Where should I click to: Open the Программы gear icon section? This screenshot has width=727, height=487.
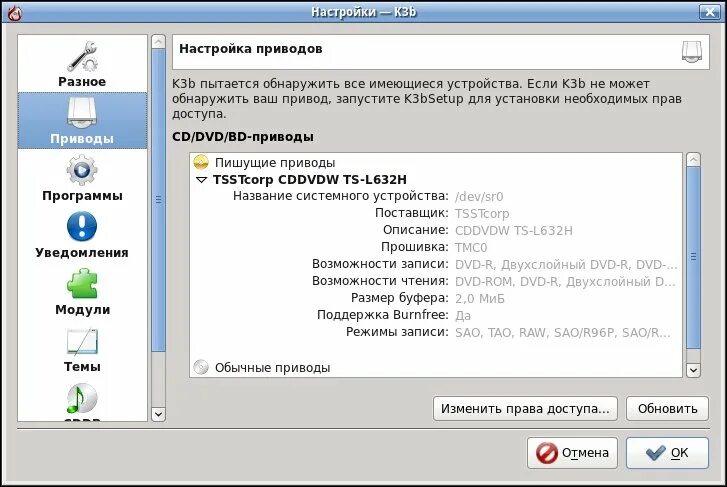click(82, 178)
